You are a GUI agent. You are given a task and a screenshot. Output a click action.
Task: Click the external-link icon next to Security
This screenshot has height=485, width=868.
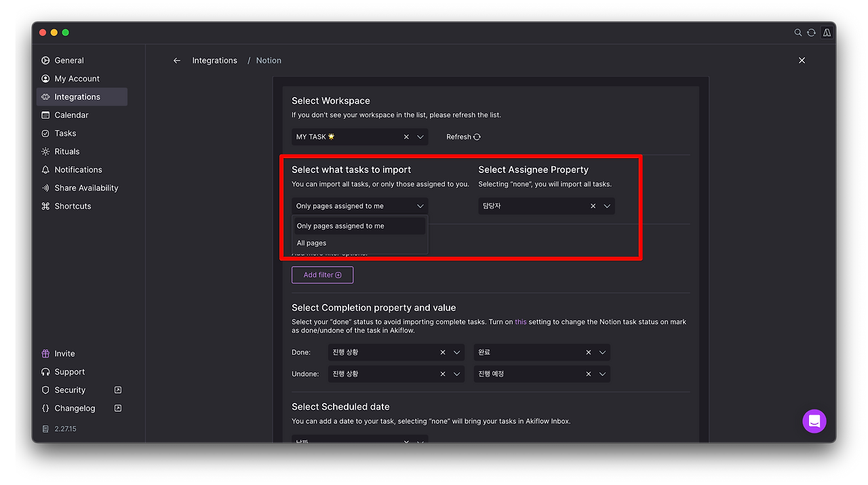tap(118, 390)
